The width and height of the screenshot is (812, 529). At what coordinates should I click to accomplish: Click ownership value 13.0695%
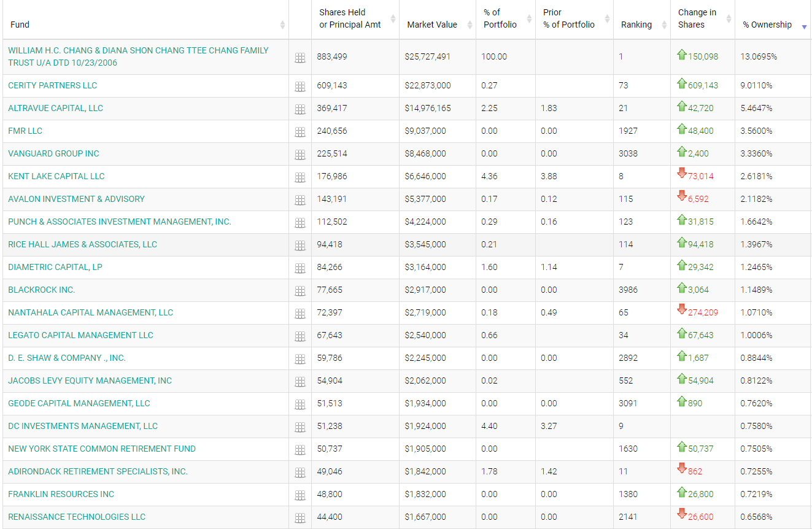(x=759, y=56)
